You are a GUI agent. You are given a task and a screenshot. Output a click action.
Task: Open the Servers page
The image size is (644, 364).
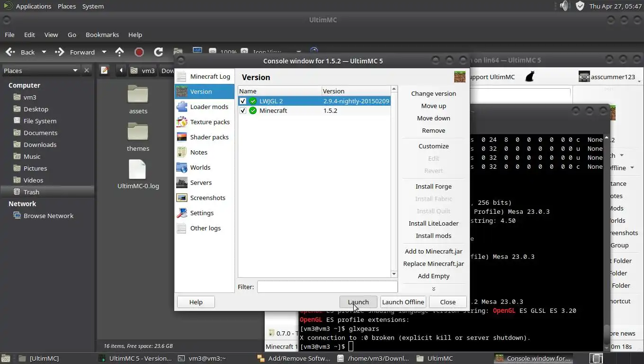click(x=204, y=182)
